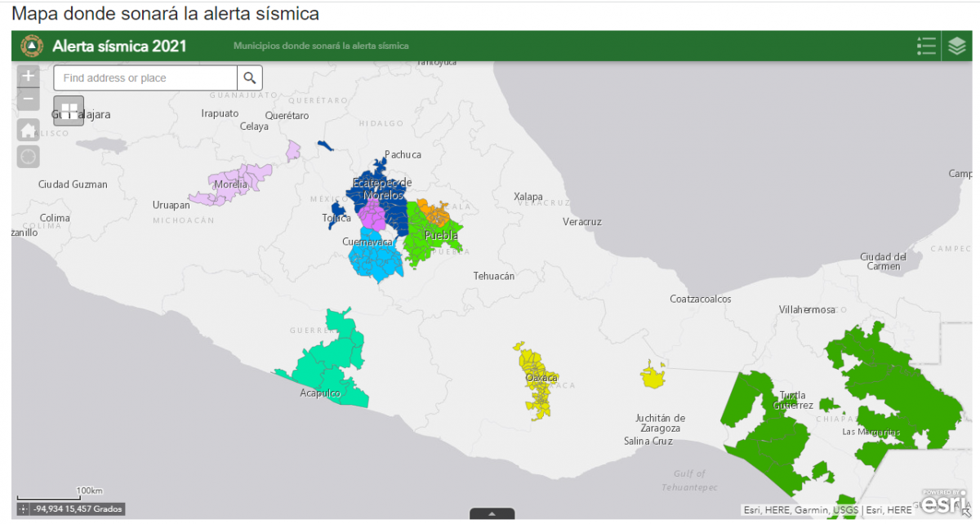The height and width of the screenshot is (524, 980).
Task: Click the magnifier search button
Action: [x=250, y=78]
